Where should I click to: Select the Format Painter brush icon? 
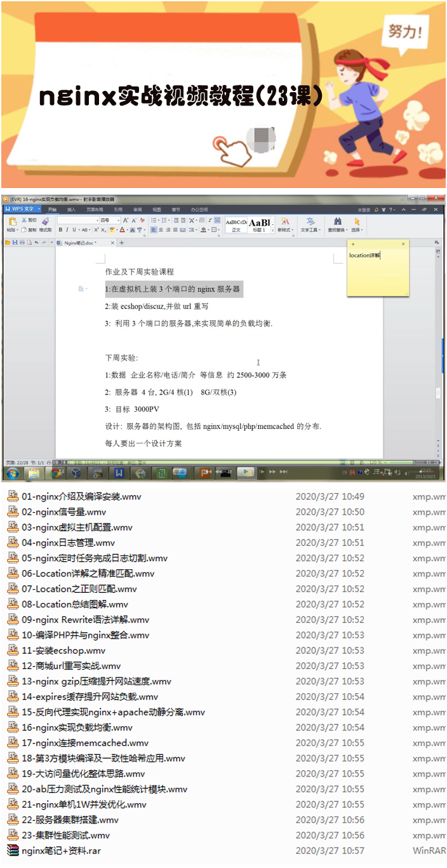click(44, 220)
